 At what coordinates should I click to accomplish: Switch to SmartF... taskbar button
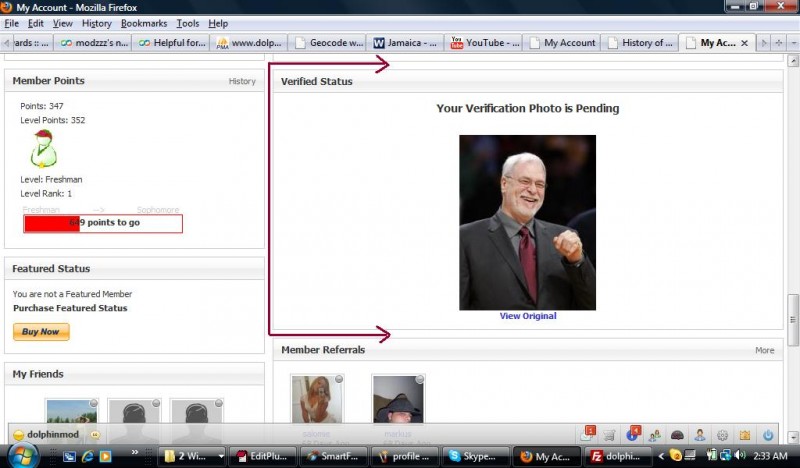[334, 456]
